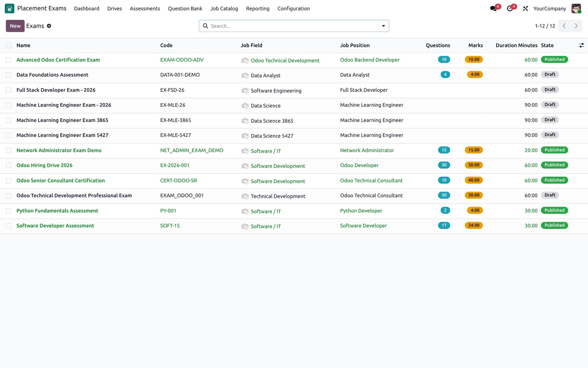Select the Software Developer Assessment checkbox
The image size is (588, 368).
pos(9,226)
